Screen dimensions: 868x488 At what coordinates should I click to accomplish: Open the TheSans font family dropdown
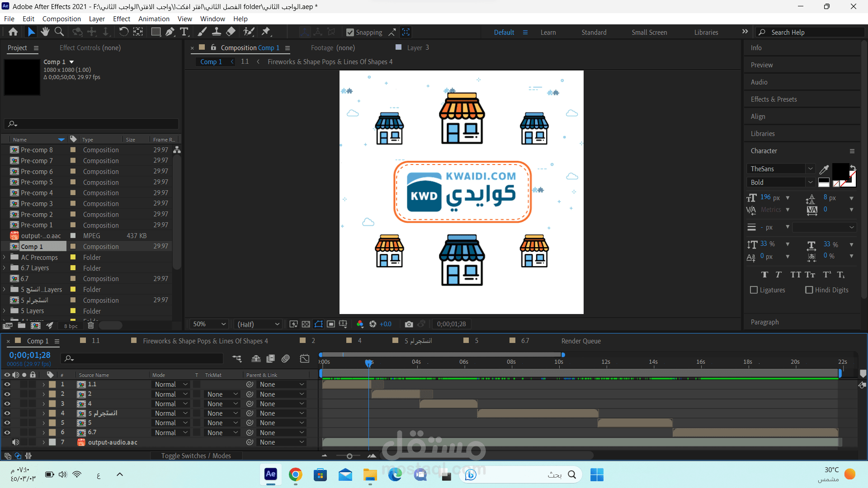point(780,169)
